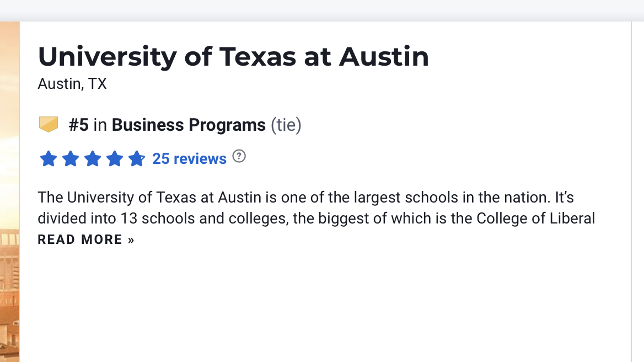Screen dimensions: 644x362
Task: Open the Business Programs ranking link
Action: 189,125
